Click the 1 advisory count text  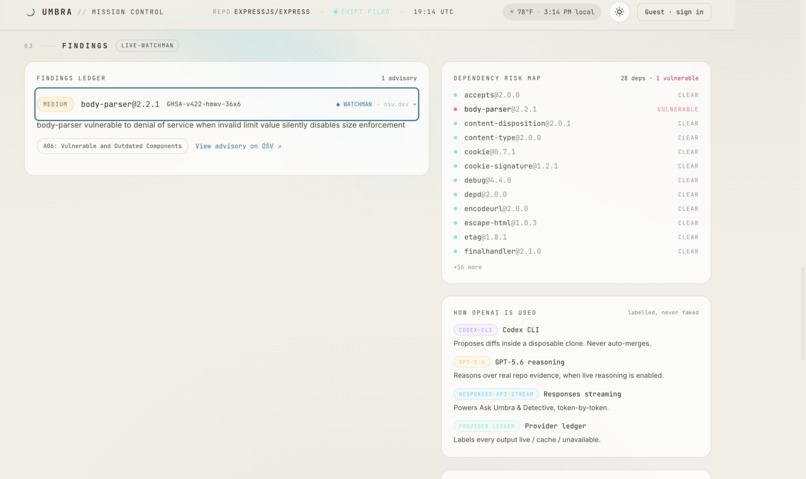coord(399,78)
